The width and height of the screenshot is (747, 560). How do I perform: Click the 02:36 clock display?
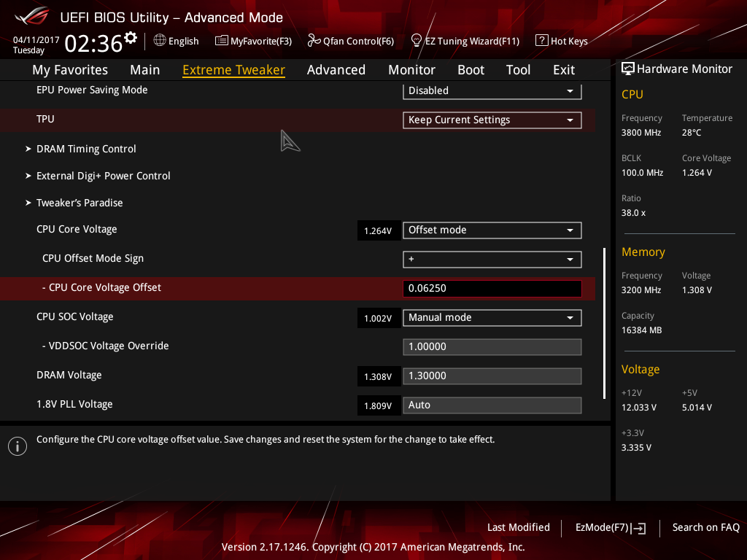point(94,43)
